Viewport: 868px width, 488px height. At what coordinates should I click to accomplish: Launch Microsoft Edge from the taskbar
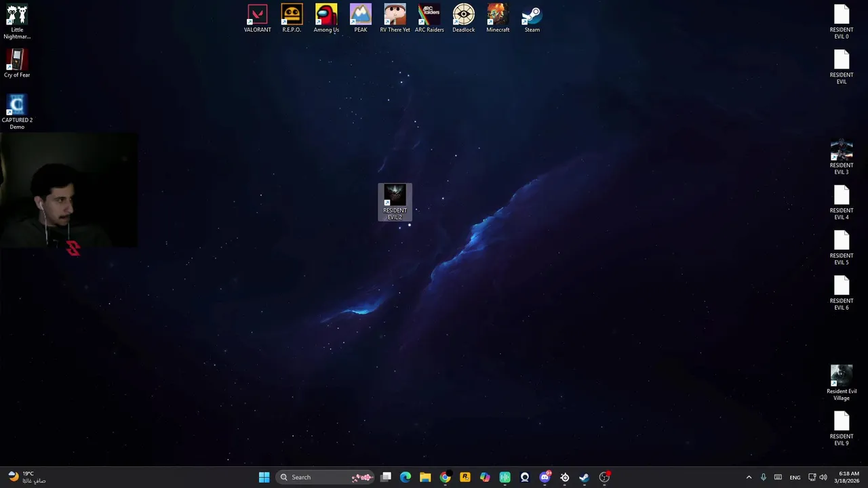coord(406,477)
